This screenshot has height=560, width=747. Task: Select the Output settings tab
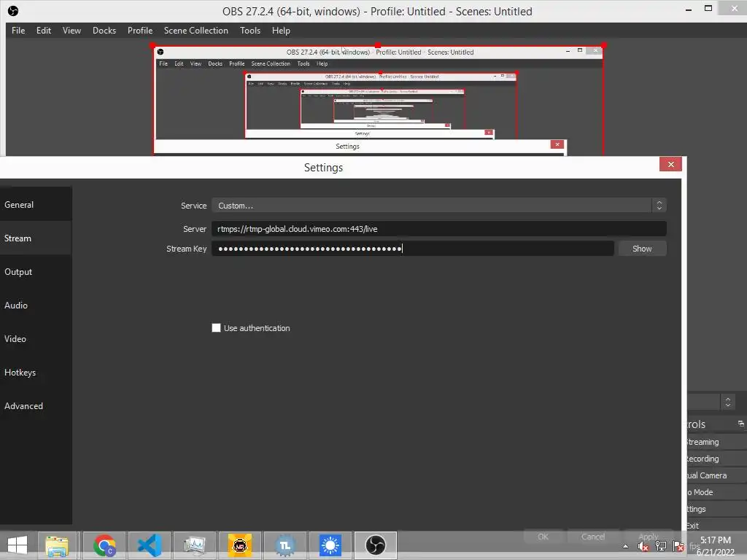point(36,272)
